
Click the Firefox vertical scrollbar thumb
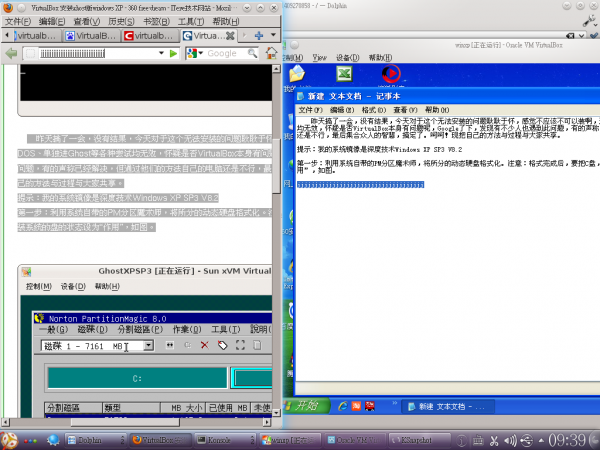coord(276,166)
